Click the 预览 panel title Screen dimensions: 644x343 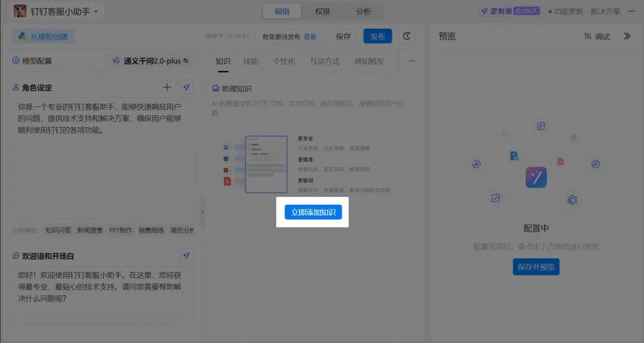click(447, 36)
